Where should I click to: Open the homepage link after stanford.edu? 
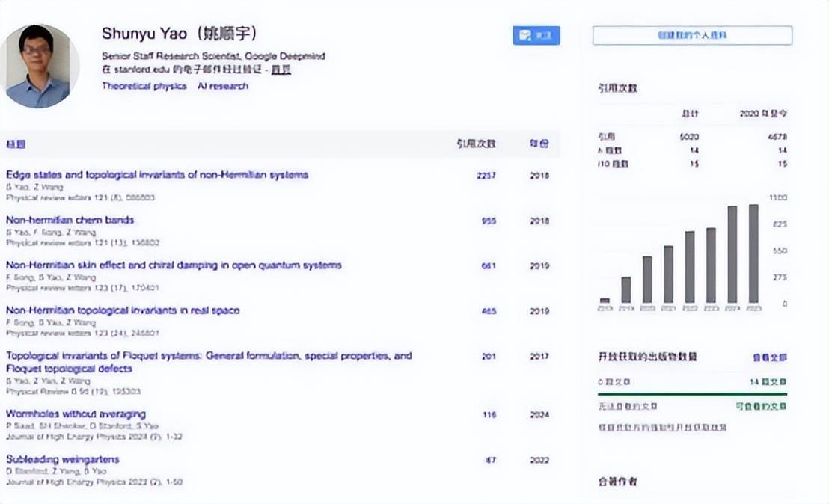click(281, 70)
